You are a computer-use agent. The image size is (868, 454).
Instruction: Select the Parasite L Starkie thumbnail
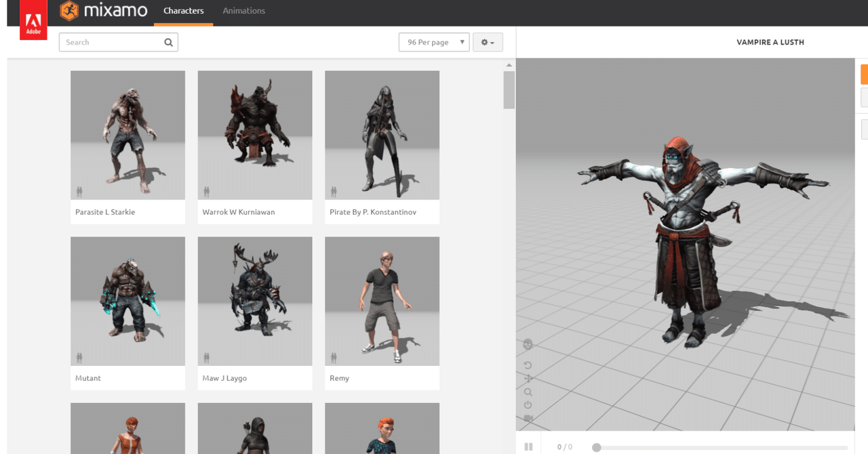[127, 135]
